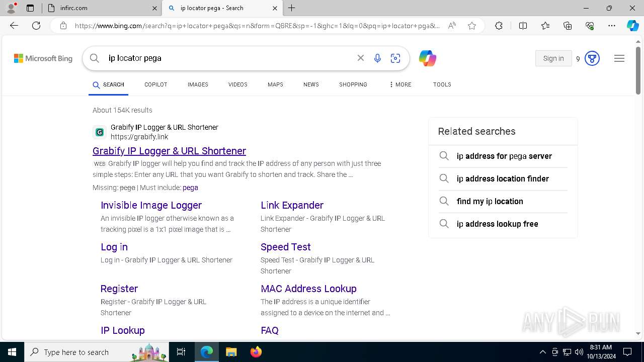Open the Invisible Image Logger link
The height and width of the screenshot is (362, 644).
point(151,205)
